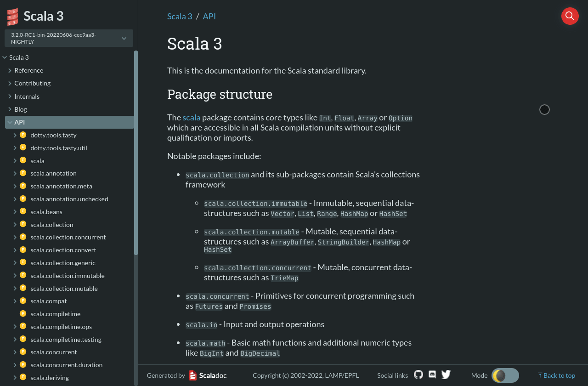The image size is (588, 386).
Task: Open the search with the red magnifier button
Action: click(x=570, y=16)
